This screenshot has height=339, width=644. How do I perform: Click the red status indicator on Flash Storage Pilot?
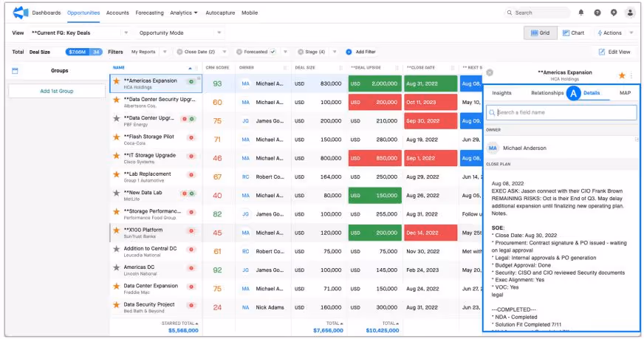point(191,137)
